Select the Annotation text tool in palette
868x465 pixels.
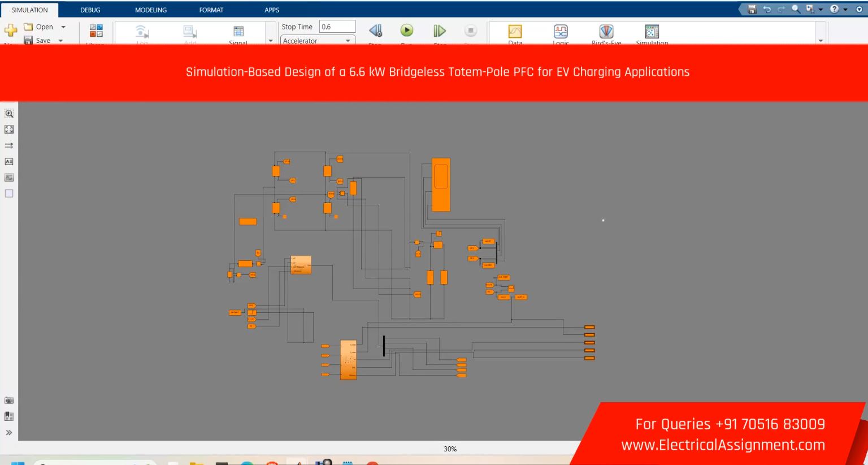(9, 162)
